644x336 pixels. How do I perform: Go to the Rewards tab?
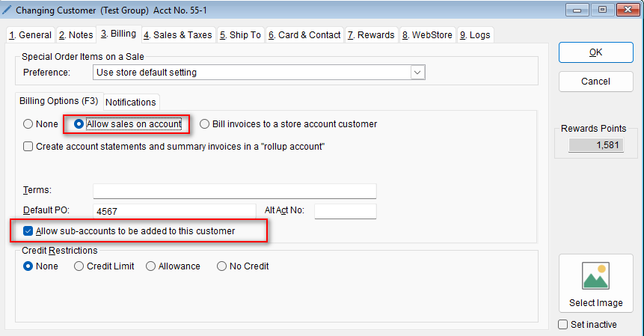(x=371, y=35)
